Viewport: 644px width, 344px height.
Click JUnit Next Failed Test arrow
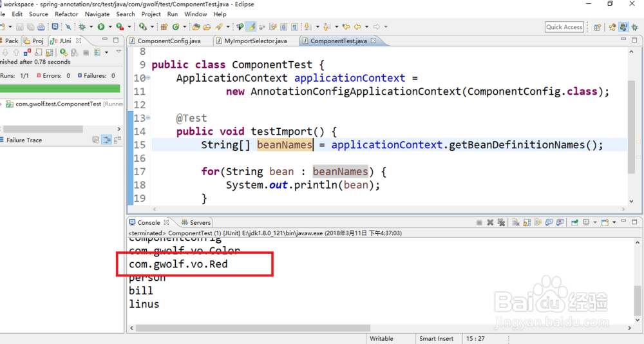[5, 53]
